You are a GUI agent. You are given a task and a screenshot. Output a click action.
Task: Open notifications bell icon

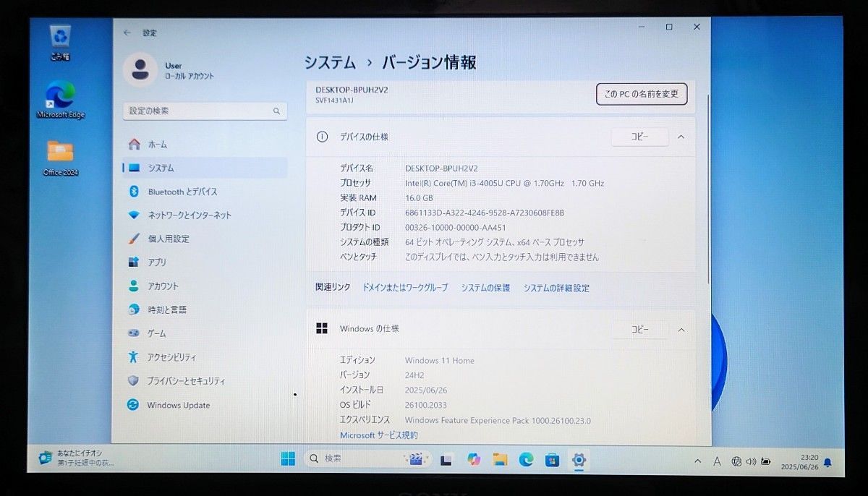pos(827,462)
